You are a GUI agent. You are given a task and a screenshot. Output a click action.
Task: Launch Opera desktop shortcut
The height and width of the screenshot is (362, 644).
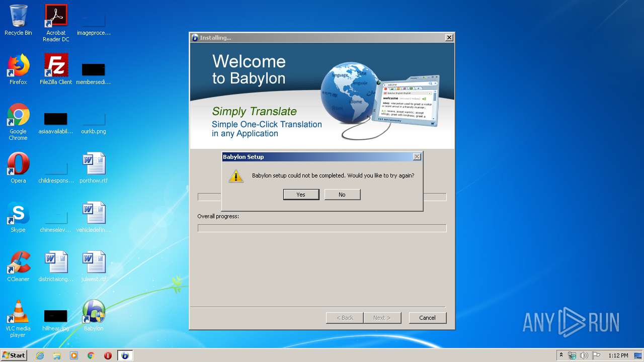coord(18,168)
